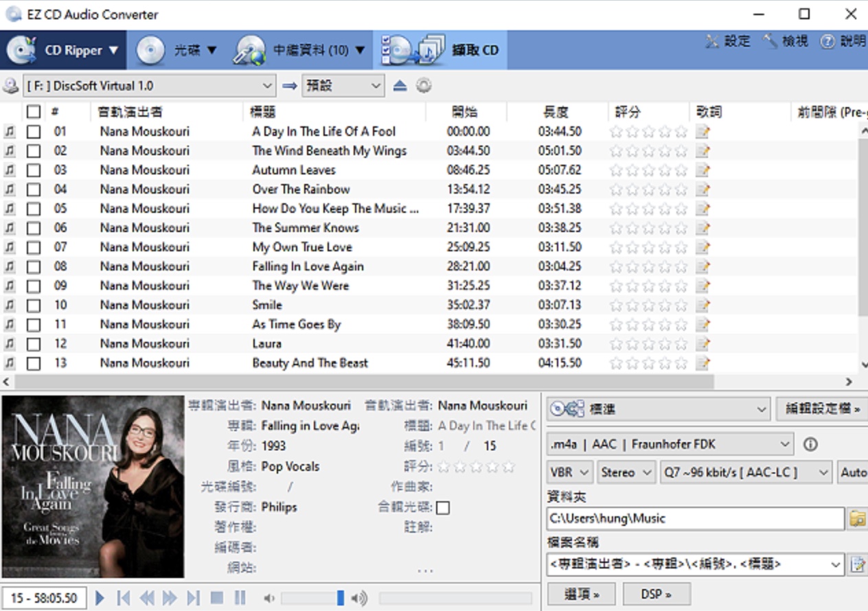This screenshot has width=868, height=611.
Task: Check track 08 Falling In Love Again checkbox
Action: click(x=34, y=266)
